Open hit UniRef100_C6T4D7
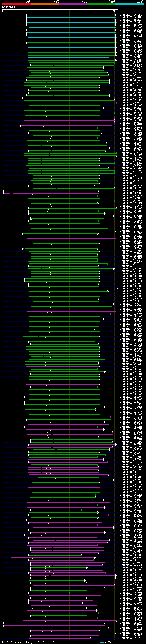 (131, 17)
